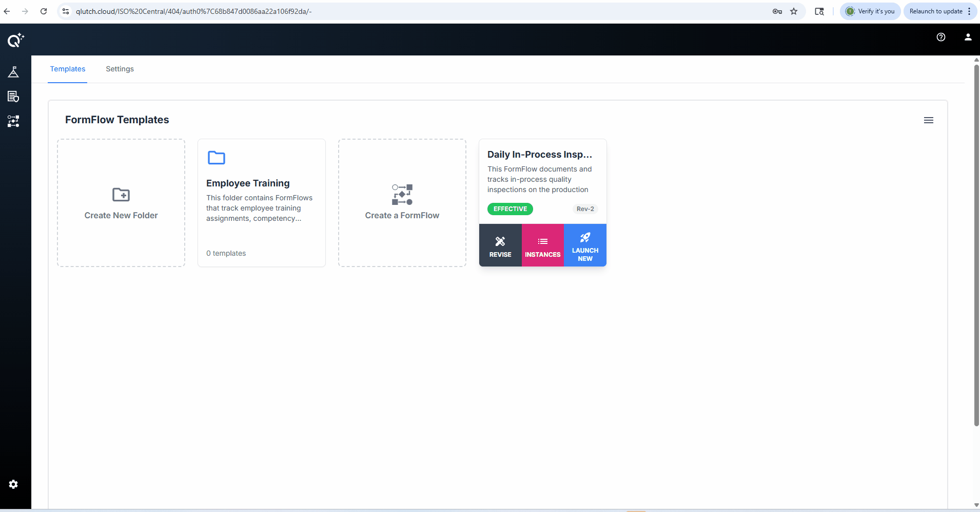The image size is (980, 512).
Task: Switch to the Settings tab
Action: tap(120, 69)
